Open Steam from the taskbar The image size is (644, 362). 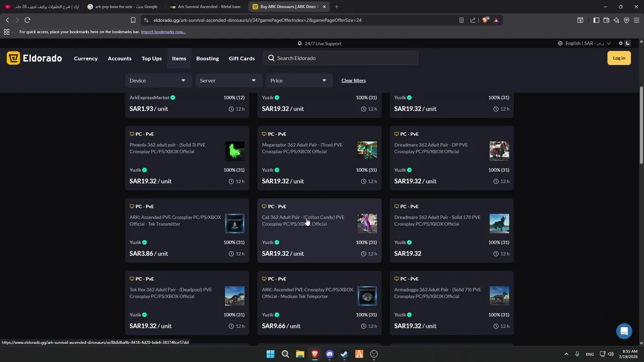(344, 354)
